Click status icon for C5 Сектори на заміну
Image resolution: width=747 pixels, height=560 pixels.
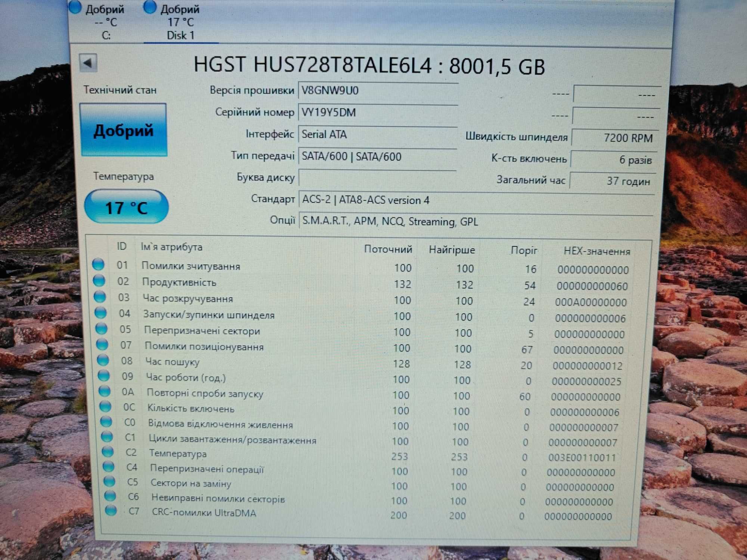pos(109,481)
